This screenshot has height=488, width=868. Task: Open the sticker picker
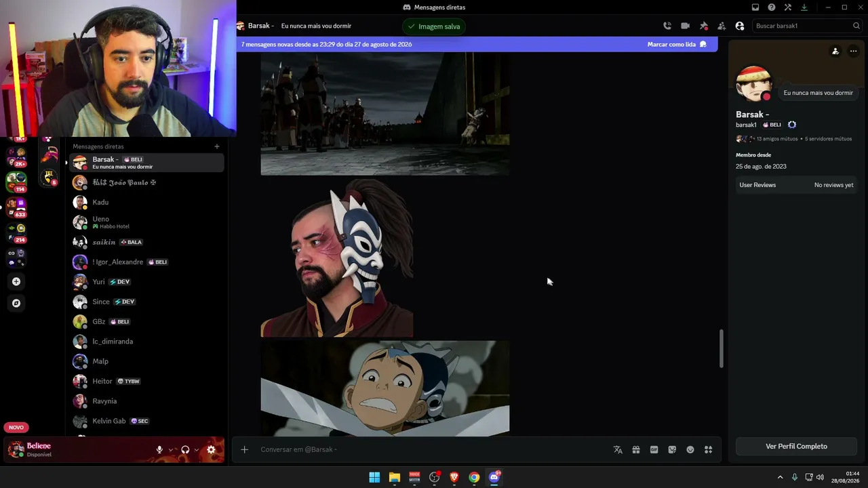(x=672, y=449)
